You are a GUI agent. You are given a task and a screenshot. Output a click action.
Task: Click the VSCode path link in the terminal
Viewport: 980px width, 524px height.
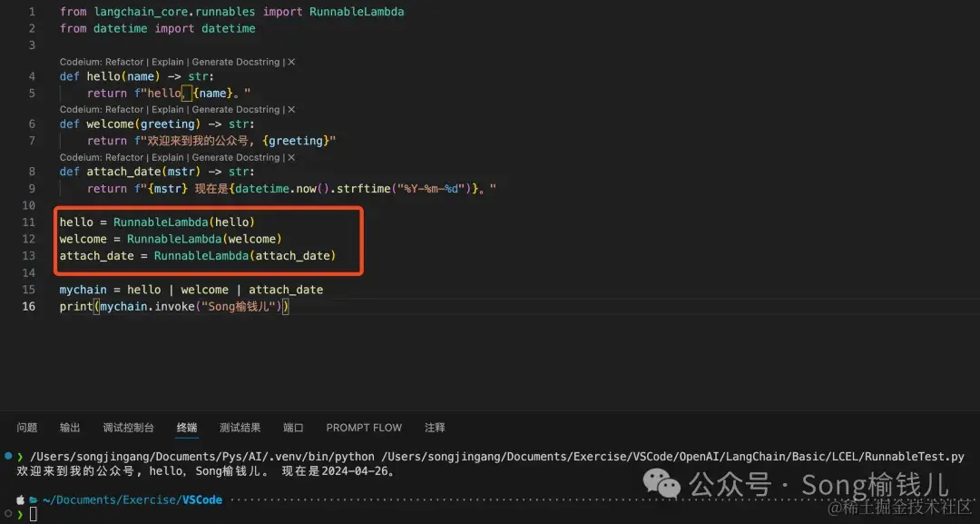[x=203, y=499]
